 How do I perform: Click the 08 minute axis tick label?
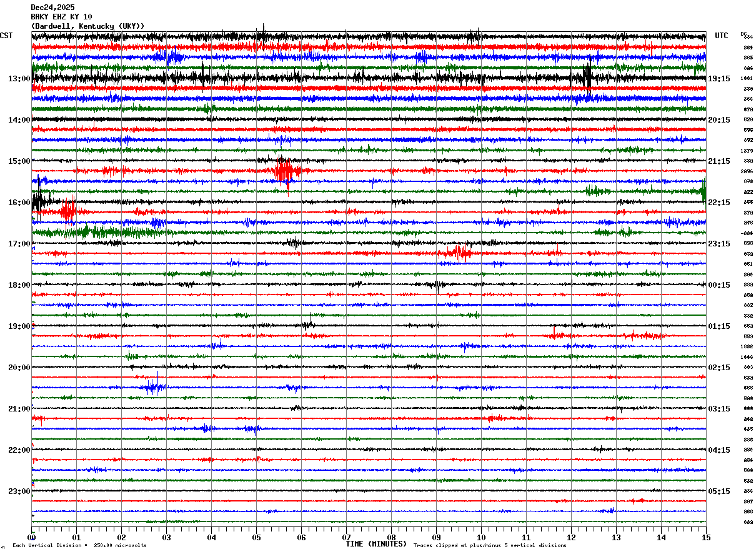[x=391, y=537]
